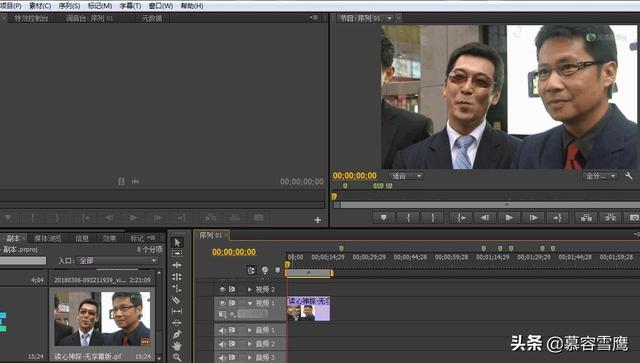
Task: Open the 入口 全部 dropdown
Action: [117, 261]
